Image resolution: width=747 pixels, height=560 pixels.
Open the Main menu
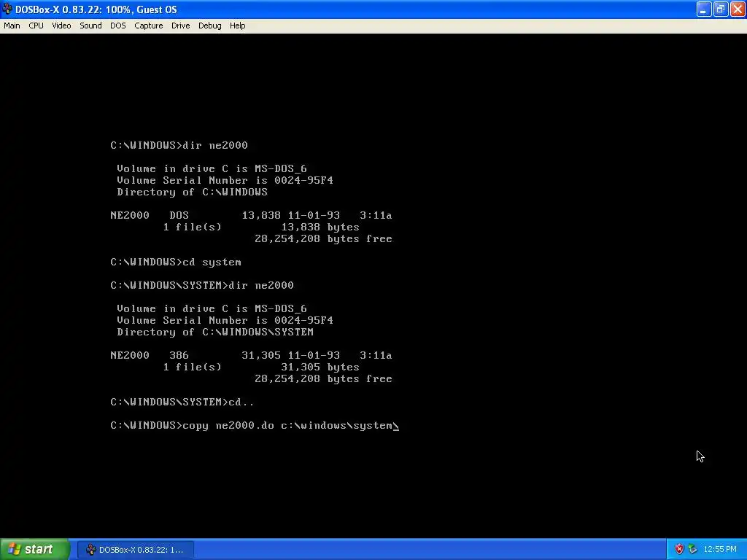coord(12,26)
